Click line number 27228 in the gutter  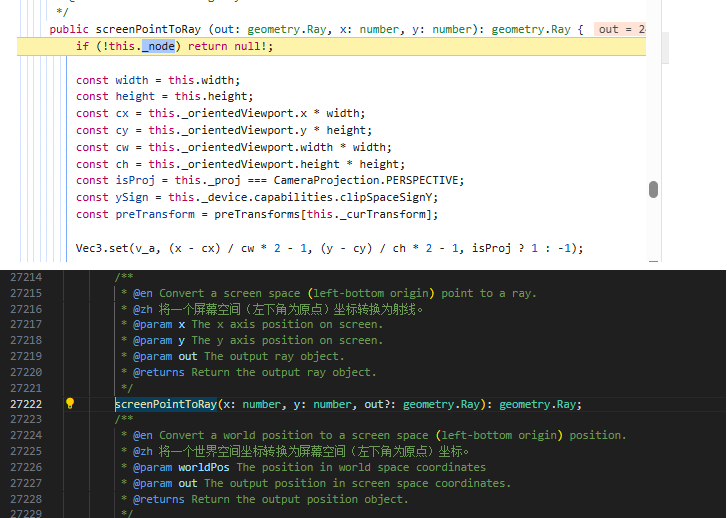(x=26, y=499)
